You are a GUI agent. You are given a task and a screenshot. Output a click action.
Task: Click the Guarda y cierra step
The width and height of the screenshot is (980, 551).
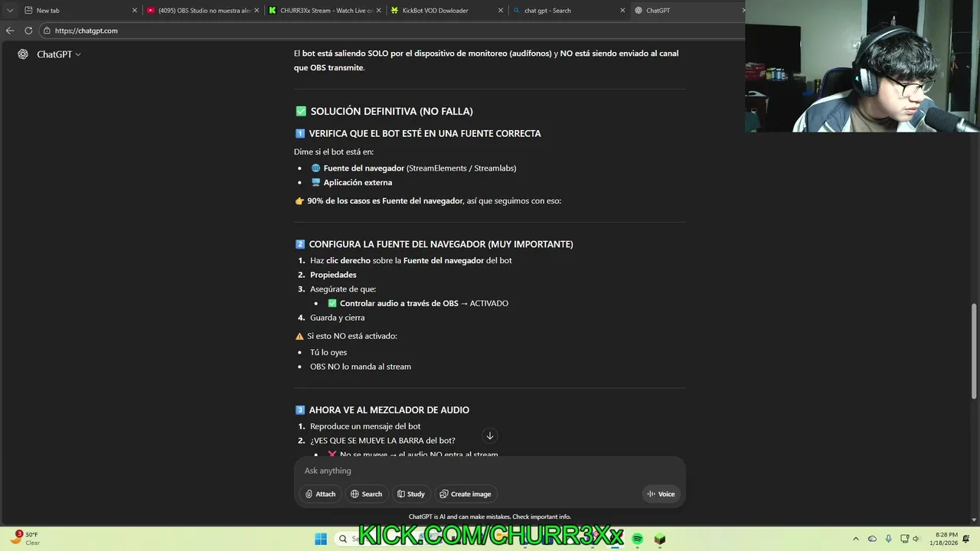point(337,318)
